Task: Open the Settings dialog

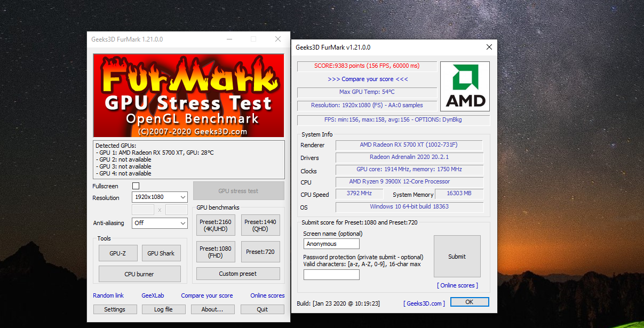Action: [115, 309]
